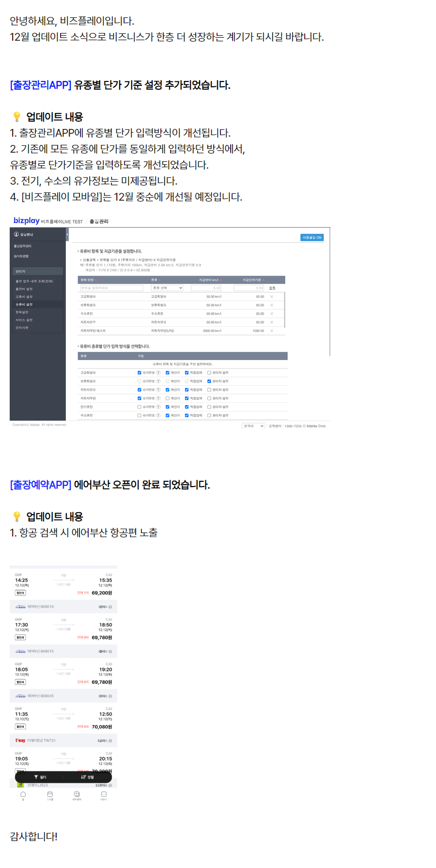Tap the Jin Air logo beside LJ523

point(20,785)
